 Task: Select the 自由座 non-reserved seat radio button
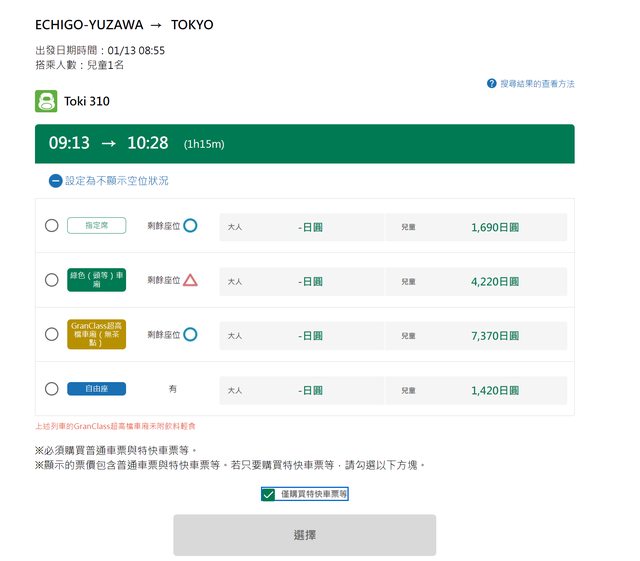tap(52, 389)
